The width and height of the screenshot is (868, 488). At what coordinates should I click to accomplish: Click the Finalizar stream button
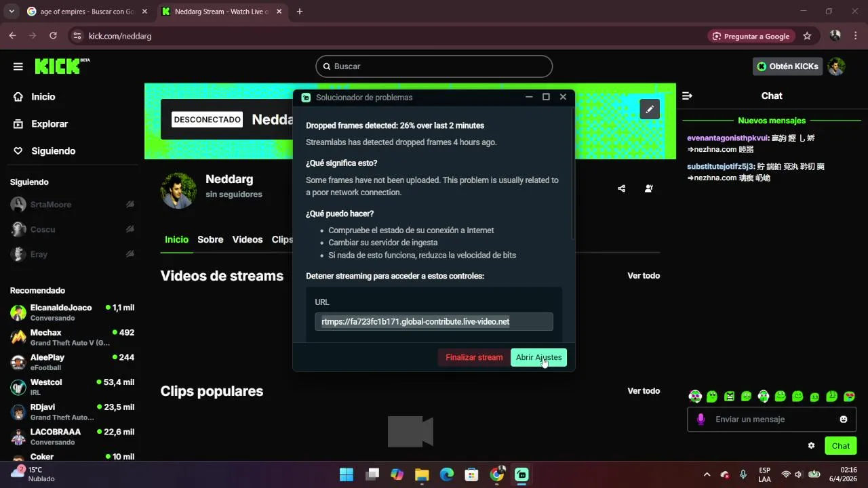tap(474, 357)
